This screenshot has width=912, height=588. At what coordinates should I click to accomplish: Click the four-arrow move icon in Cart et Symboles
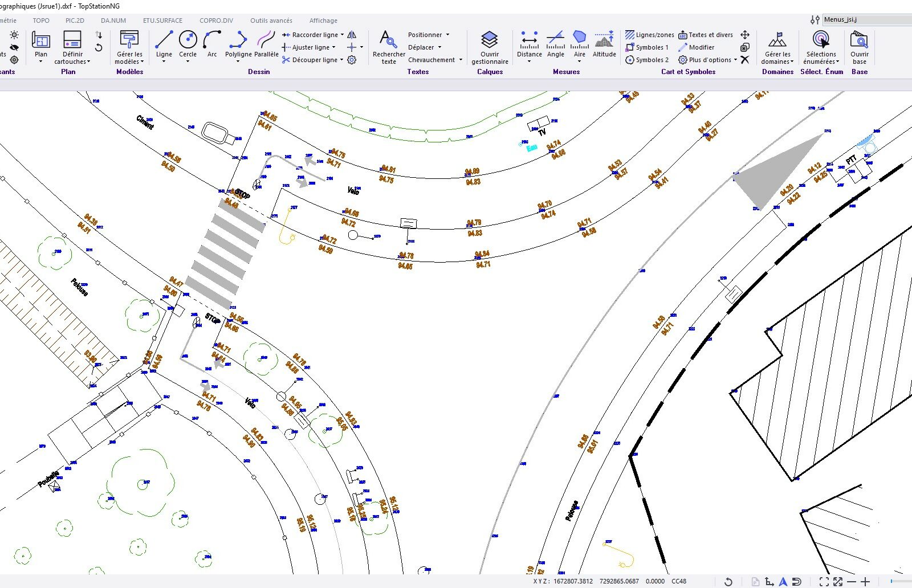point(744,35)
